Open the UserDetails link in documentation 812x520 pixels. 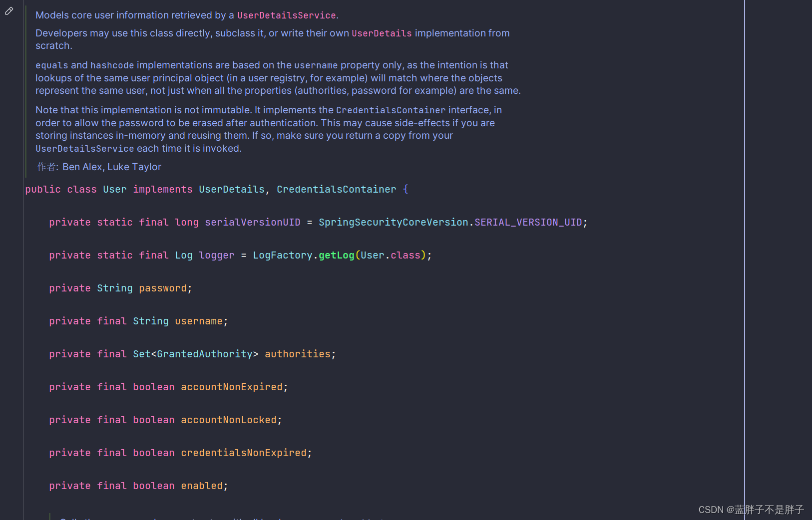pos(382,33)
